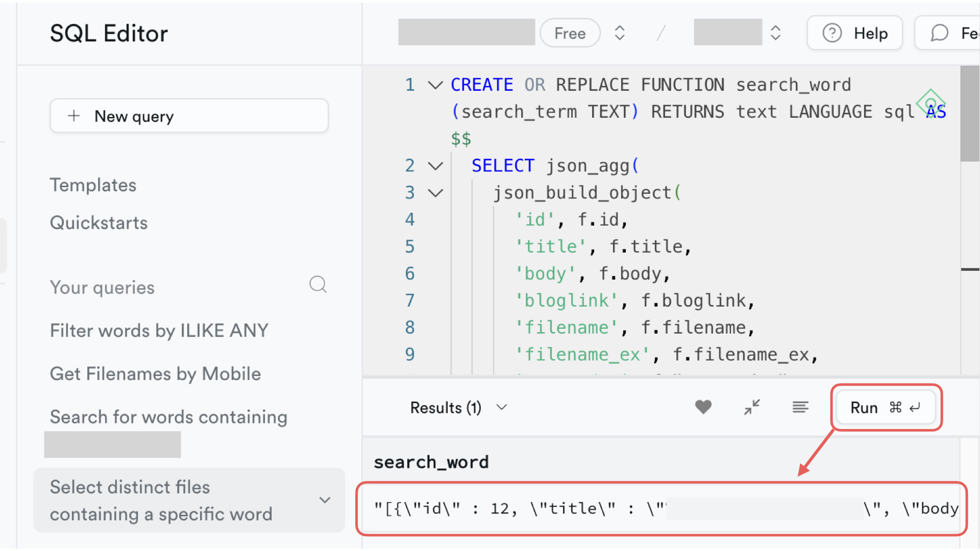Click the collapse editor arrows icon
Viewport: 980px width, 551px height.
coord(752,407)
